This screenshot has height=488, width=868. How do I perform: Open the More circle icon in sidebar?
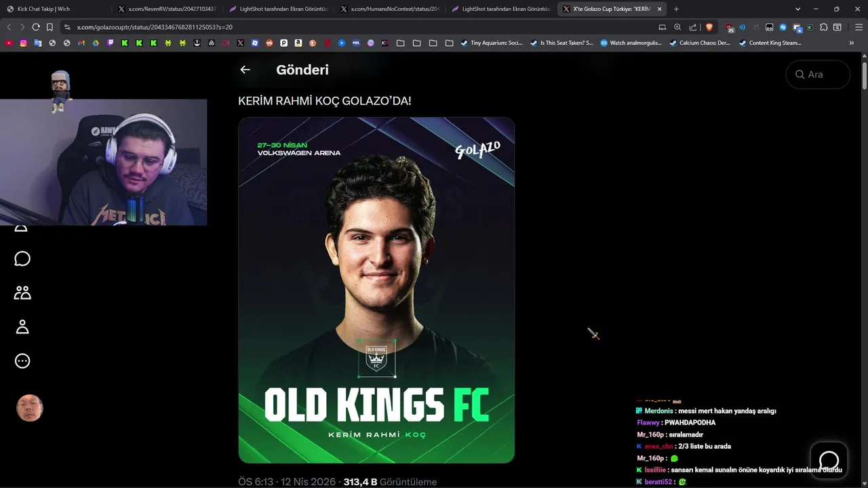tap(22, 361)
